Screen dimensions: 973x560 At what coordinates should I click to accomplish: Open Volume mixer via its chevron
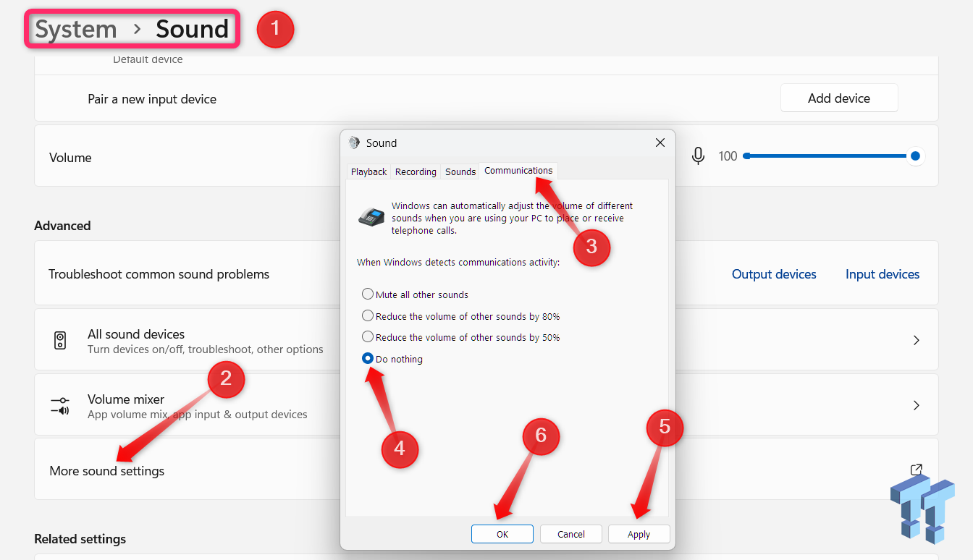[x=917, y=405]
